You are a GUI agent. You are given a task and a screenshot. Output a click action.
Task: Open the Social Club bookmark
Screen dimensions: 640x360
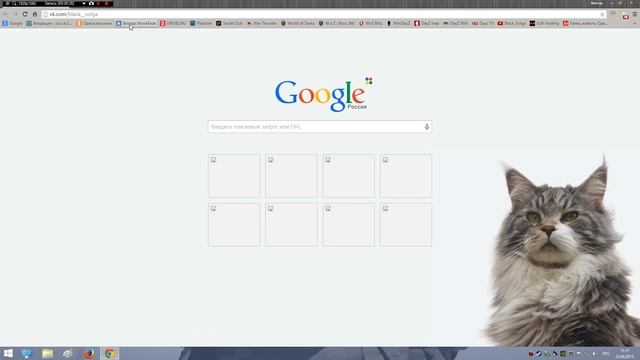coord(229,24)
